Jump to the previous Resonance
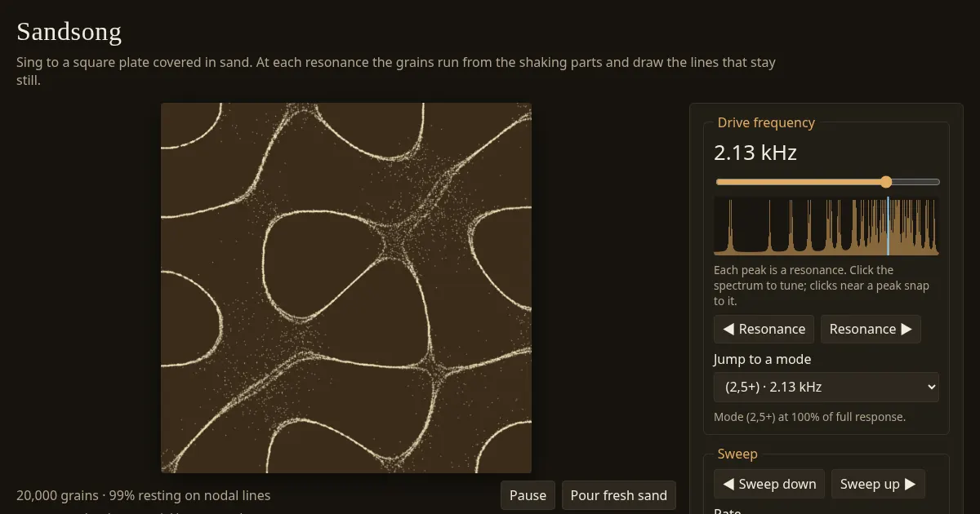The image size is (980, 514). (764, 329)
